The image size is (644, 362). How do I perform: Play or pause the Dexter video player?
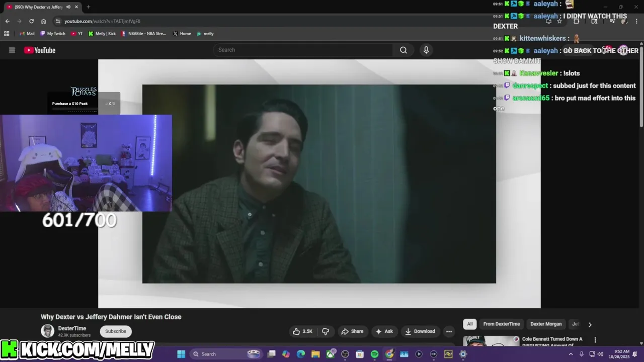pos(319,184)
